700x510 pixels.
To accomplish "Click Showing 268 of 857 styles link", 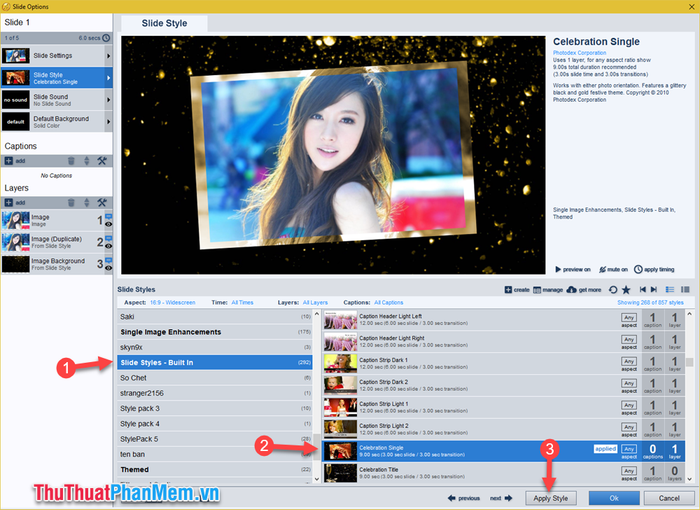I will click(x=650, y=302).
